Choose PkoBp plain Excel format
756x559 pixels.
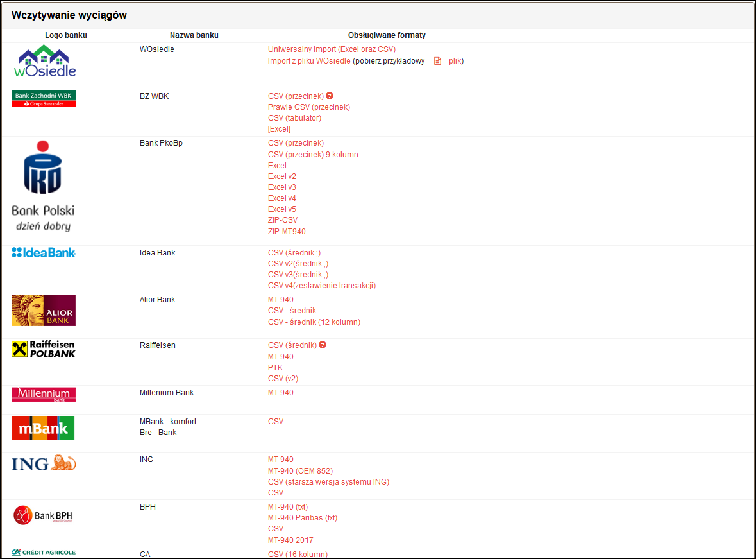(x=277, y=166)
